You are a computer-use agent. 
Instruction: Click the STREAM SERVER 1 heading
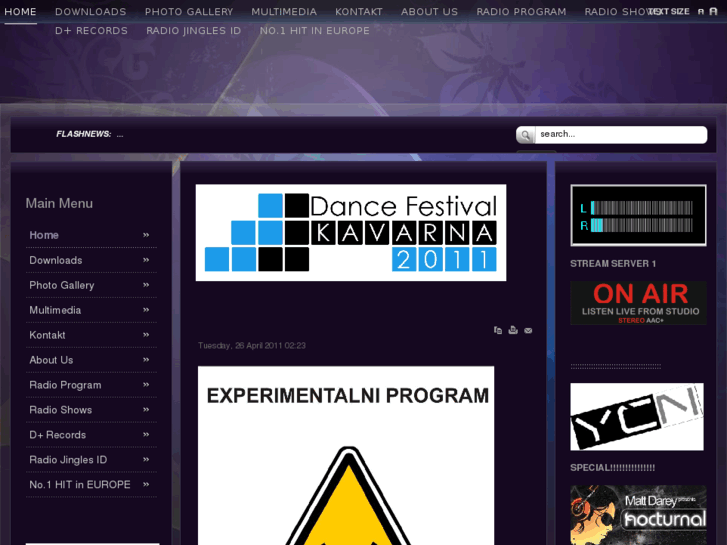tap(613, 264)
